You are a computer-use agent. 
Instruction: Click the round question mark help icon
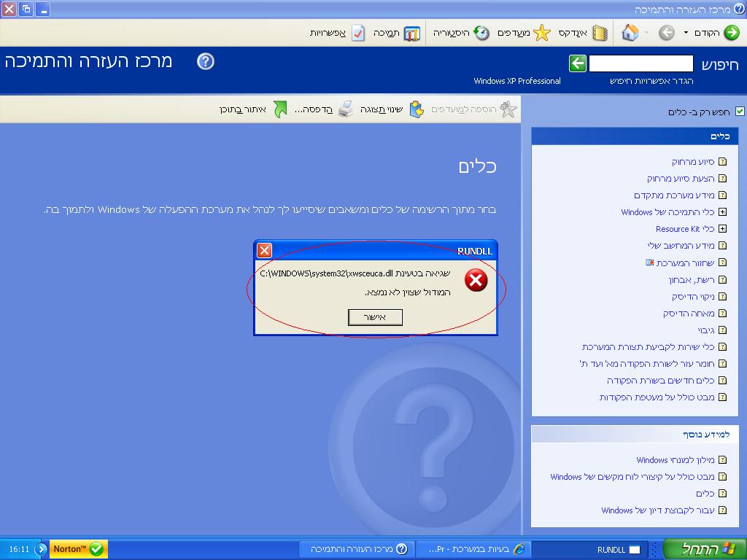pos(205,61)
